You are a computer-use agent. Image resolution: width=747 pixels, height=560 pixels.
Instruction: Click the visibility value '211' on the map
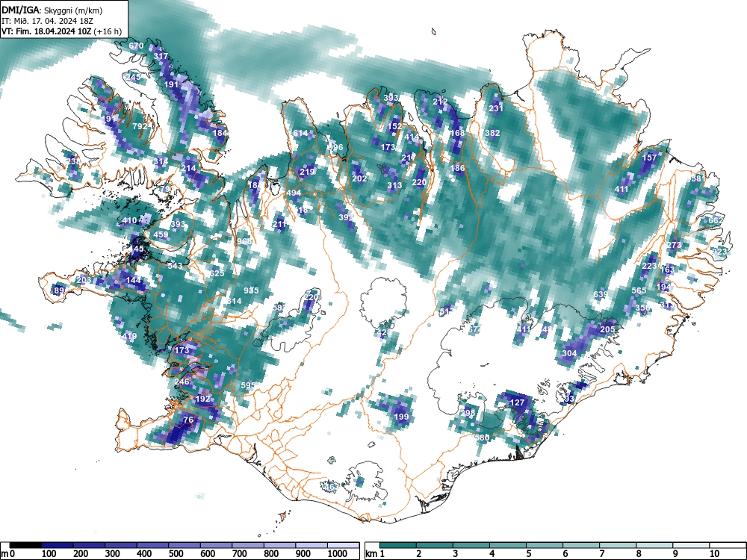[x=279, y=224]
